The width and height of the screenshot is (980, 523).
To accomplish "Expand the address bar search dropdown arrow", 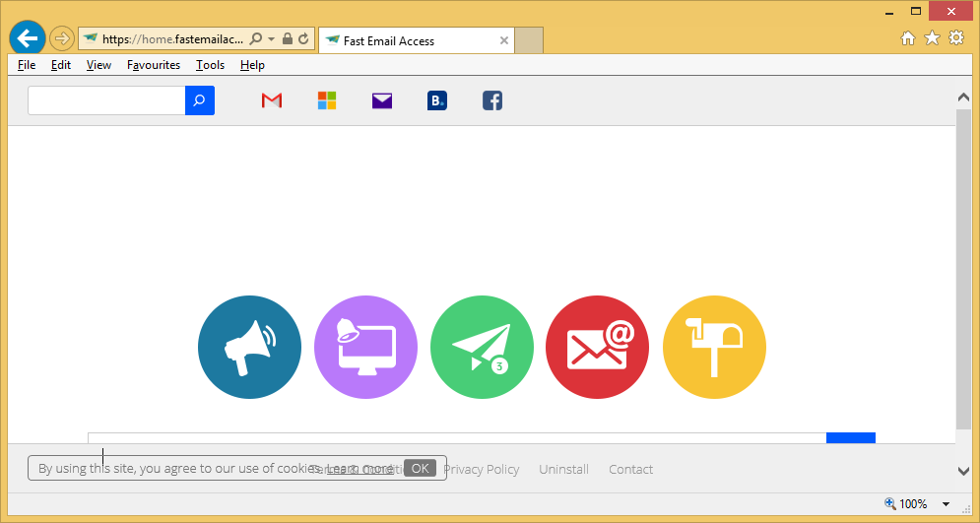I will (x=271, y=39).
